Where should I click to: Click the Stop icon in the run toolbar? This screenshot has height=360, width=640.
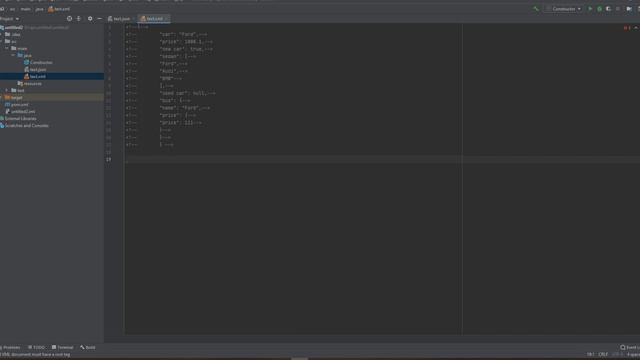618,9
